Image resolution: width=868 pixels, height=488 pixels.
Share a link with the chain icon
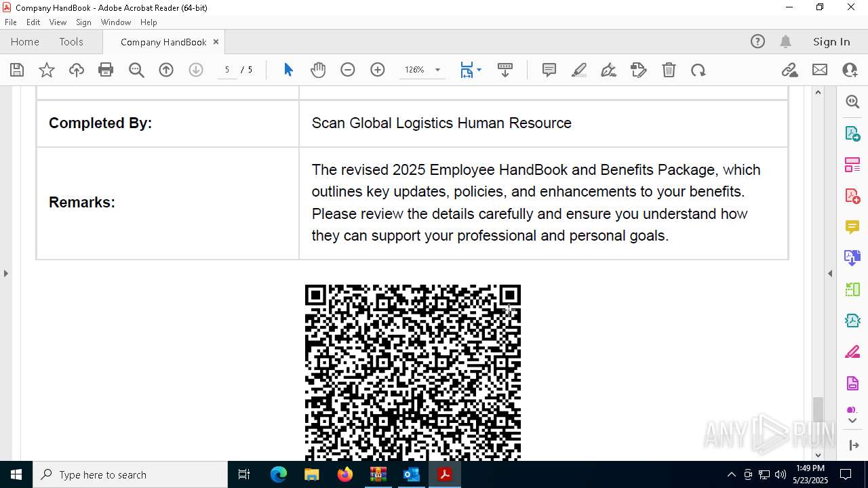tap(790, 70)
